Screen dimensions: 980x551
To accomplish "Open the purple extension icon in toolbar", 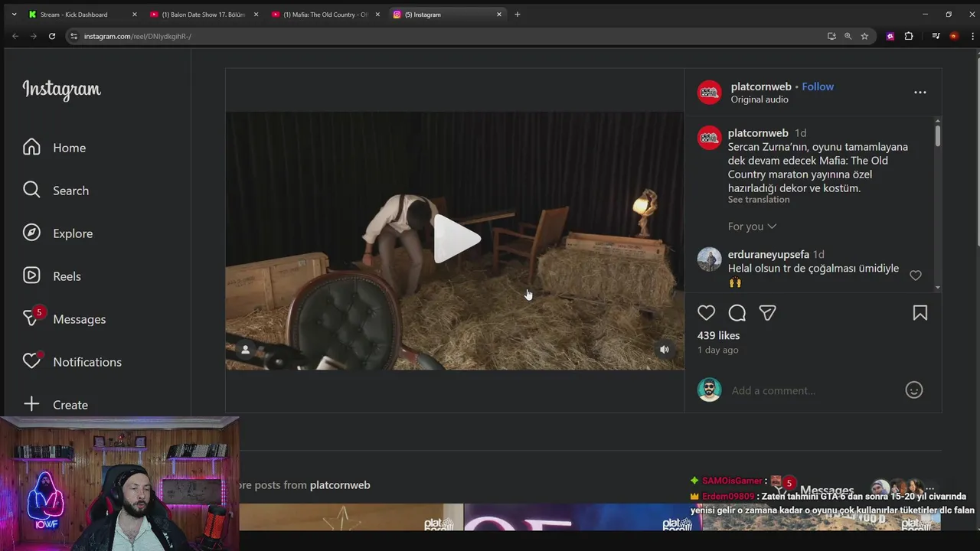I will (890, 36).
